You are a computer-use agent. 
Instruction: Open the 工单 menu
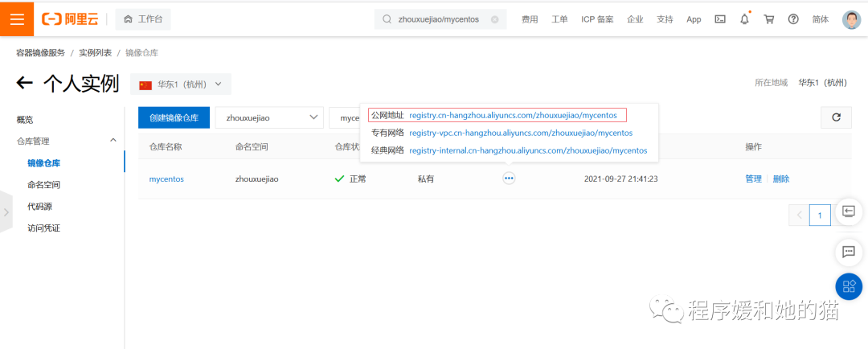pos(559,19)
